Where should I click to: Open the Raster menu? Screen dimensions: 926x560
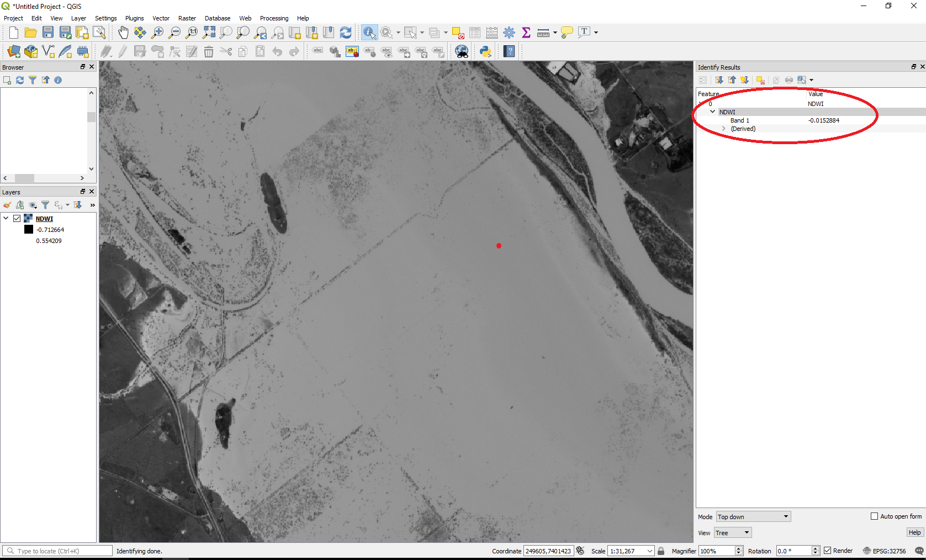[x=187, y=18]
